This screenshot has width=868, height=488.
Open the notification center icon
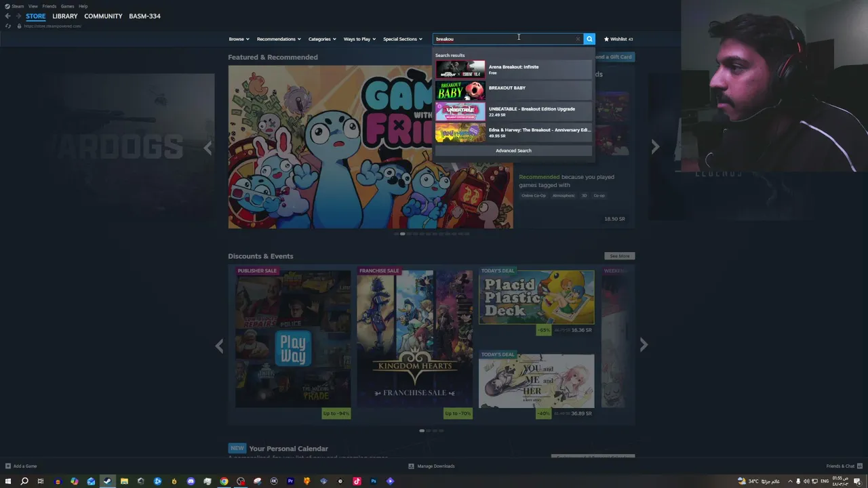[859, 481]
